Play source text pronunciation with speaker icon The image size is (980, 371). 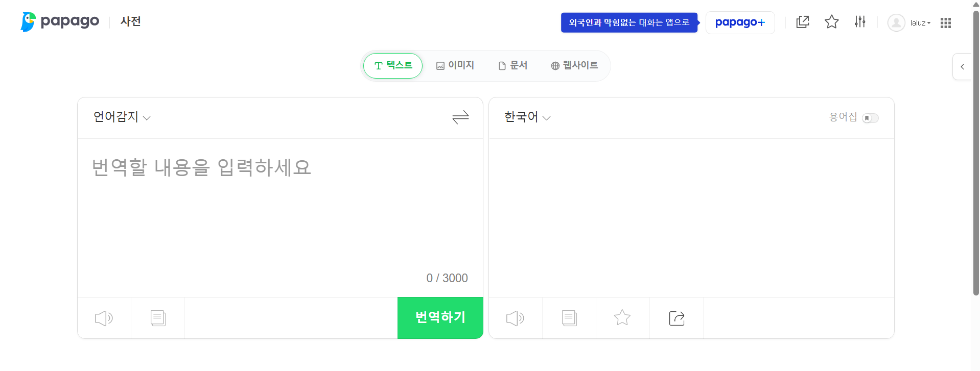tap(104, 317)
